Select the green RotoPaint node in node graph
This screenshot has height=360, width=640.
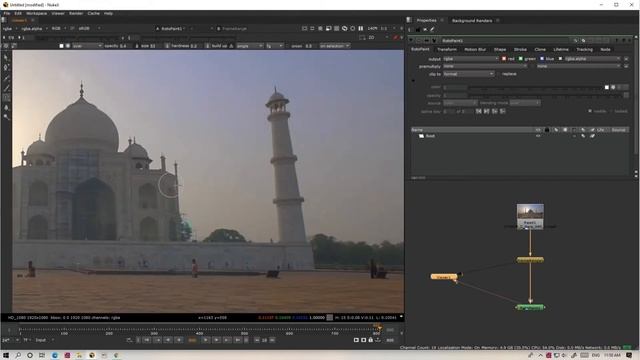[530, 307]
